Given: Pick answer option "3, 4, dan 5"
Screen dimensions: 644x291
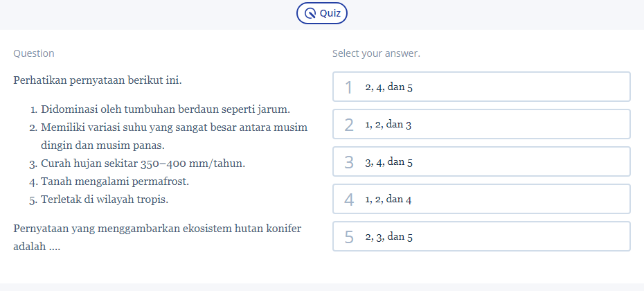Looking at the screenshot, I should 481,161.
